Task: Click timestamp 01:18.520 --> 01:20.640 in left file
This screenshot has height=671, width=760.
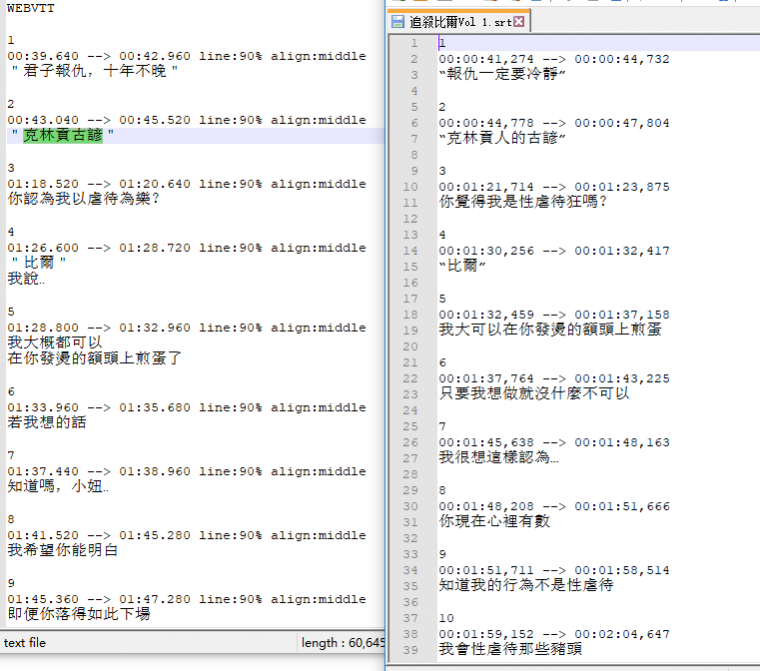Action: (x=99, y=184)
